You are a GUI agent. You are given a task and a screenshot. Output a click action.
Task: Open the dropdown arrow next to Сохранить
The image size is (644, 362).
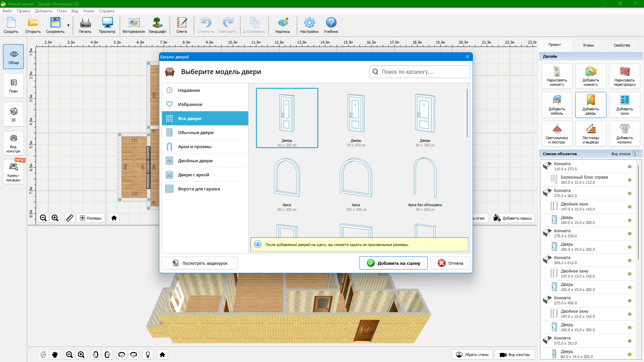tap(68, 25)
